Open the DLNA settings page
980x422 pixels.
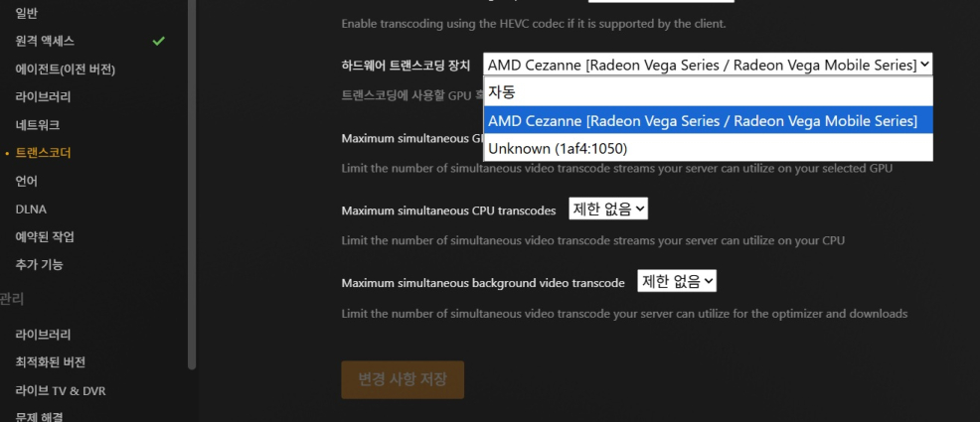[x=31, y=210]
